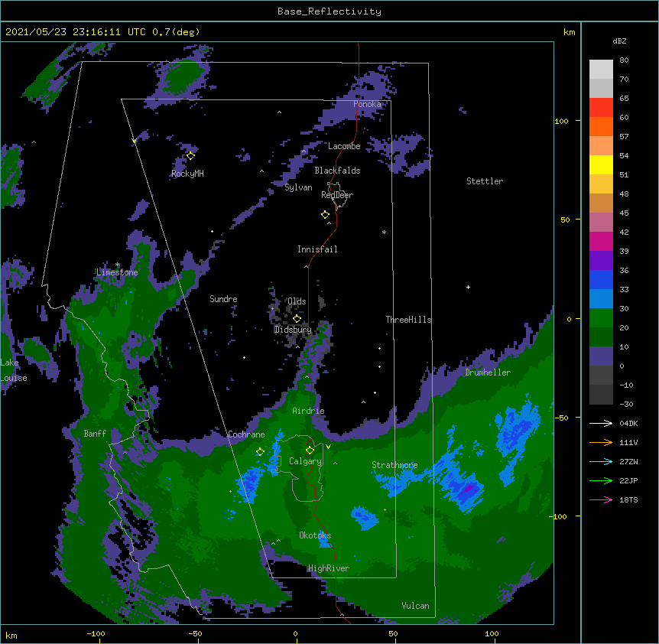Click the Vulcan label
The image size is (659, 644).
click(415, 606)
